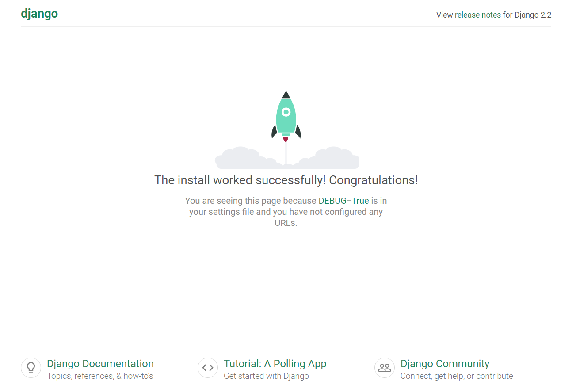Click the django logo in the header
Screen dimensions: 576x392
click(39, 14)
